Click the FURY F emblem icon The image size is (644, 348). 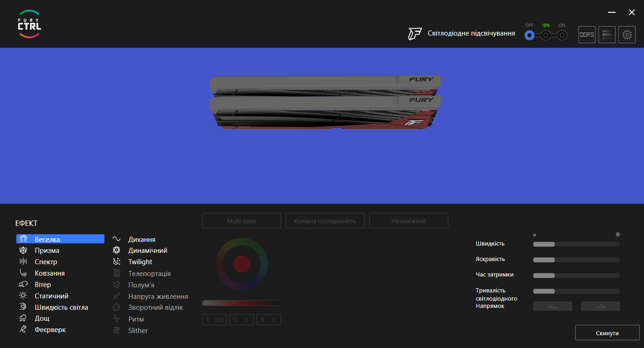415,34
